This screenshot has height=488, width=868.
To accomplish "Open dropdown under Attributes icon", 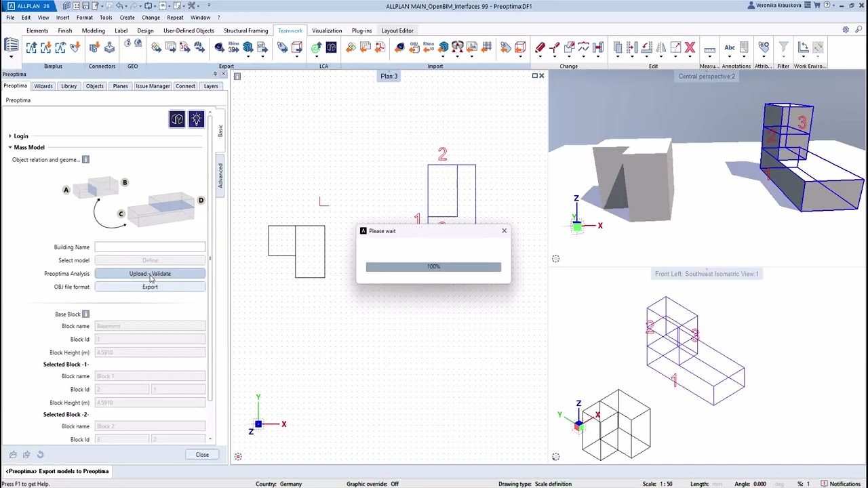I will click(x=764, y=57).
